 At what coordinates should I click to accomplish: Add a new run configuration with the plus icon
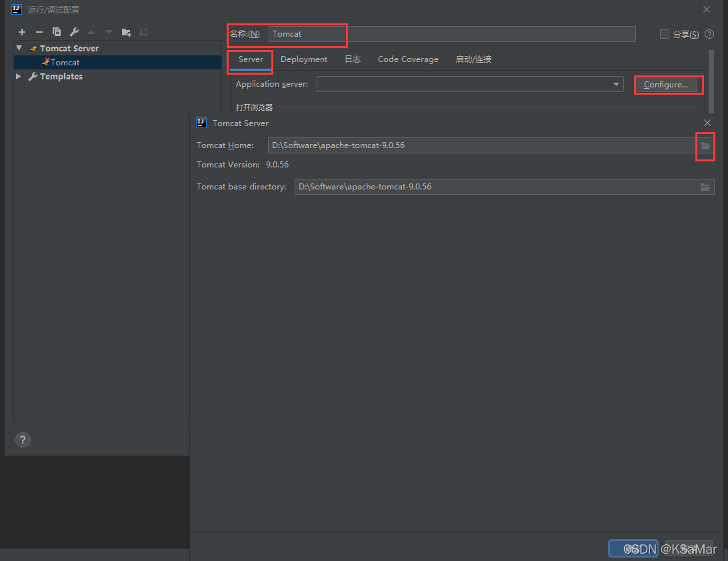(22, 32)
